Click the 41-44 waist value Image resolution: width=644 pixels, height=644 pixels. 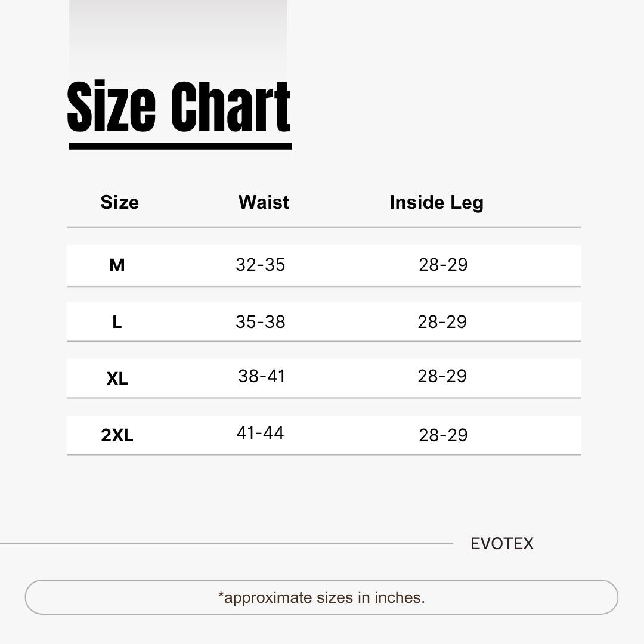pyautogui.click(x=260, y=433)
